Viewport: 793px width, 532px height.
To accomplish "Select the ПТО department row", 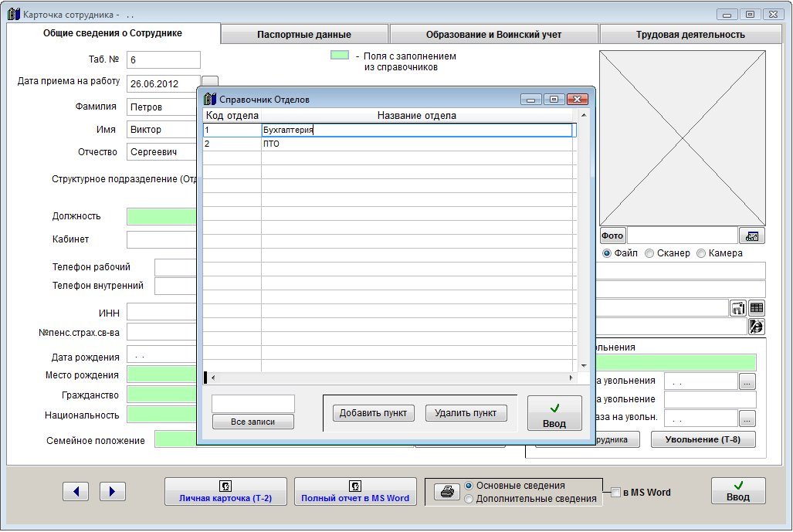I will point(389,144).
